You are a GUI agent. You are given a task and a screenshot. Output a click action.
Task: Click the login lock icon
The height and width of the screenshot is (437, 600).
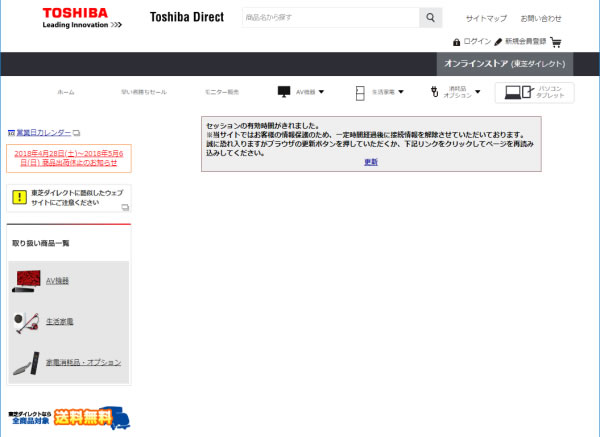pyautogui.click(x=456, y=42)
